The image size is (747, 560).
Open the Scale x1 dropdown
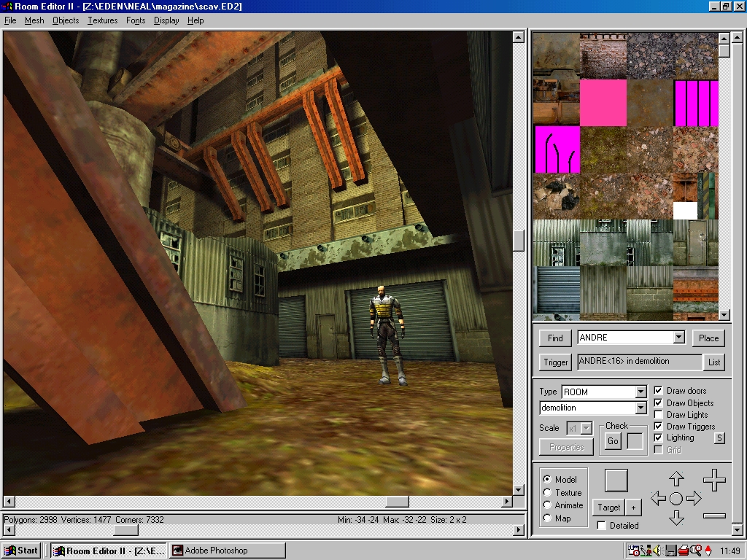click(587, 428)
